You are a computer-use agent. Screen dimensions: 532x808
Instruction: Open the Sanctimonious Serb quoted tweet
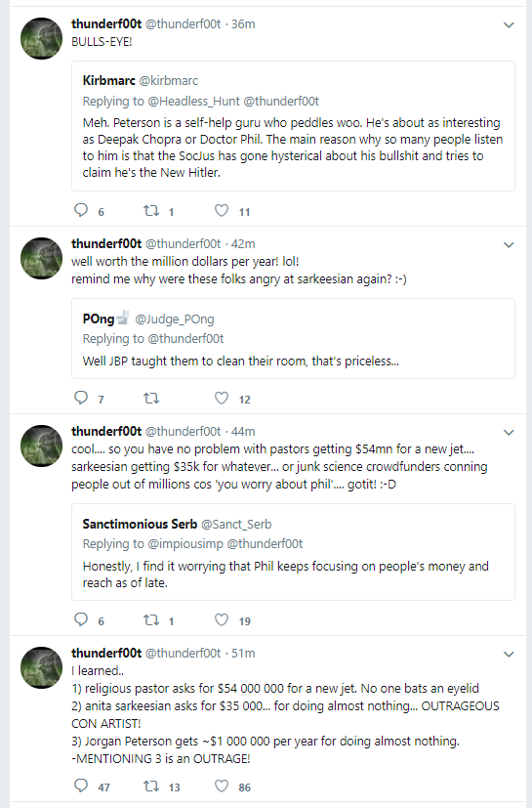(293, 552)
